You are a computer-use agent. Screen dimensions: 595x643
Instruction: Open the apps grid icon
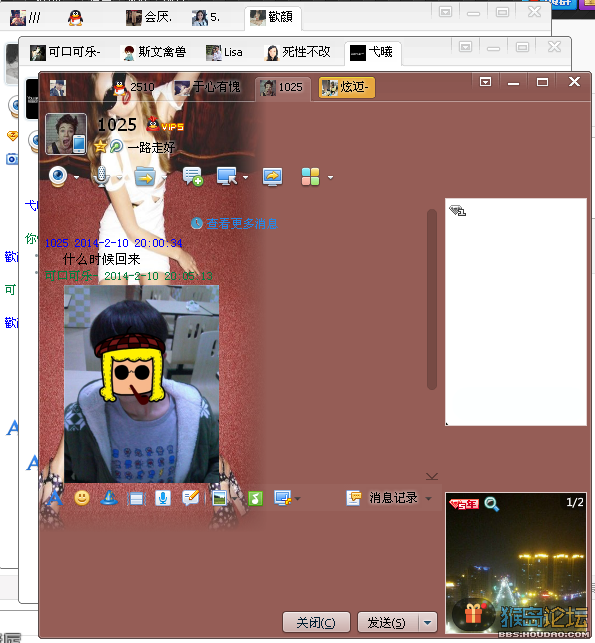[310, 177]
